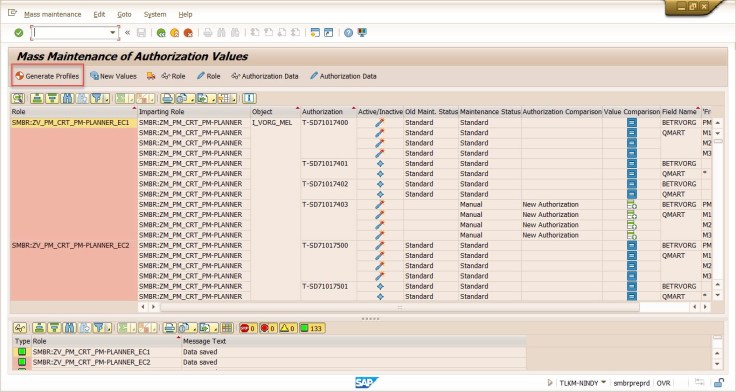The image size is (736, 392).
Task: Click the active status icon in T-SD71017401 row
Action: pyautogui.click(x=380, y=164)
